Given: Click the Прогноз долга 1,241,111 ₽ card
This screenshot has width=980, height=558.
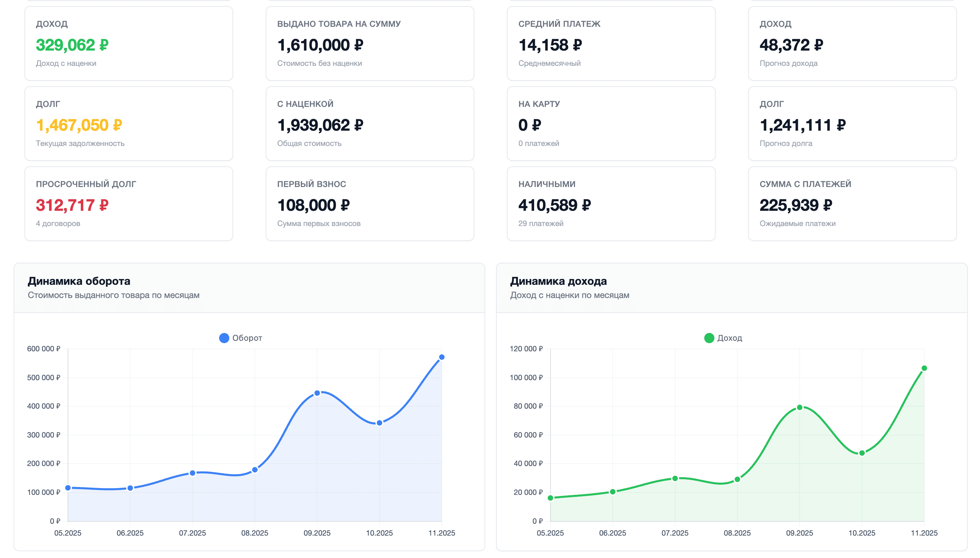Looking at the screenshot, I should point(852,124).
